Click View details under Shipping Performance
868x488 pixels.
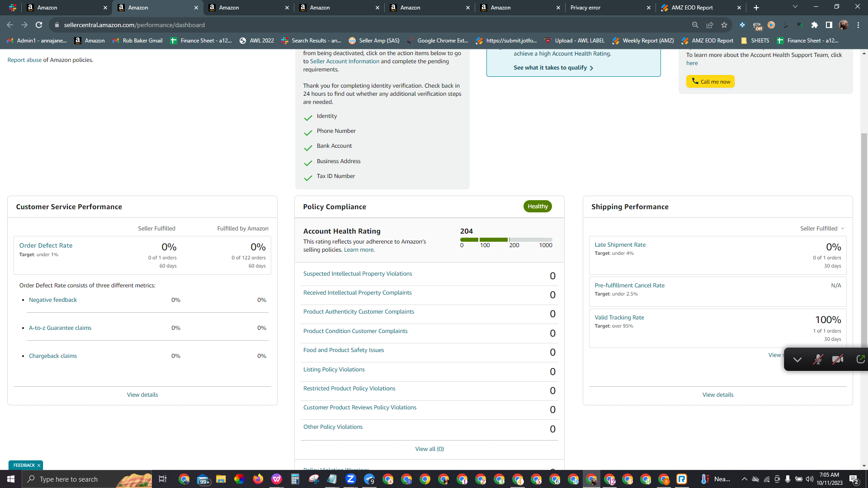pos(718,395)
